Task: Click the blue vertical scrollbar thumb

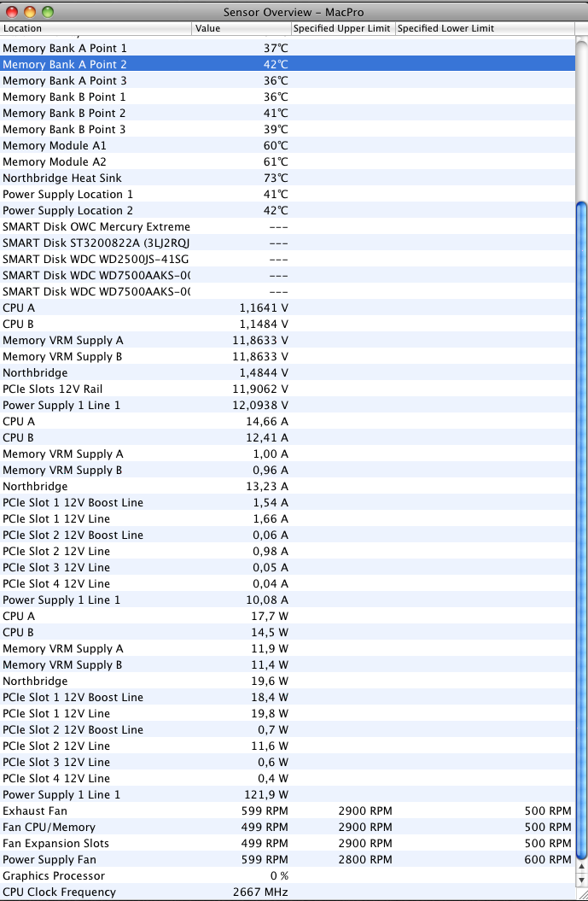Action: tap(582, 529)
